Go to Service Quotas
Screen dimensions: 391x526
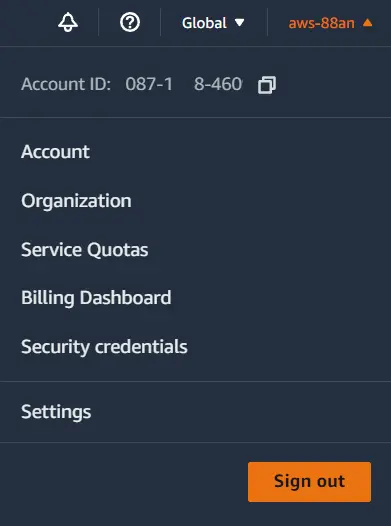[x=85, y=250]
